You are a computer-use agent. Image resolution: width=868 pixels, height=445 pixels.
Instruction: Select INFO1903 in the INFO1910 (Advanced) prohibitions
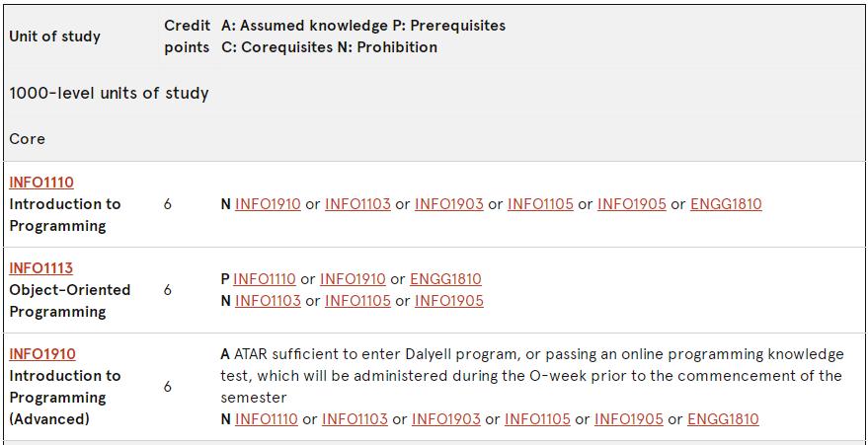click(x=446, y=419)
